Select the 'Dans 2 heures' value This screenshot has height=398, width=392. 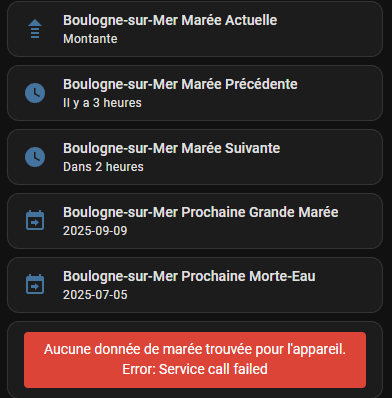[103, 167]
